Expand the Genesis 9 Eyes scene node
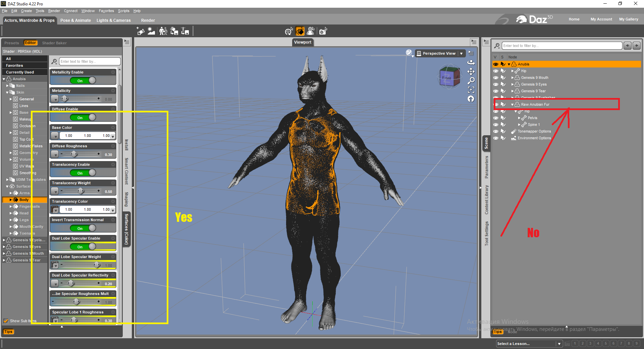The width and height of the screenshot is (644, 349). pos(512,84)
